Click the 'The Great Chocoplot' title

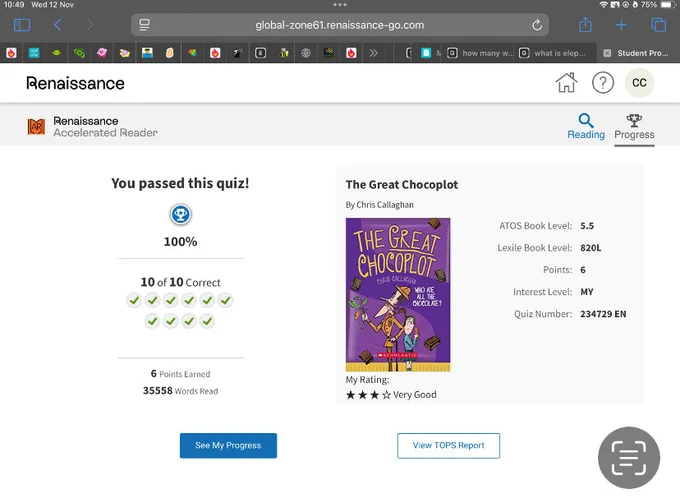(x=402, y=185)
